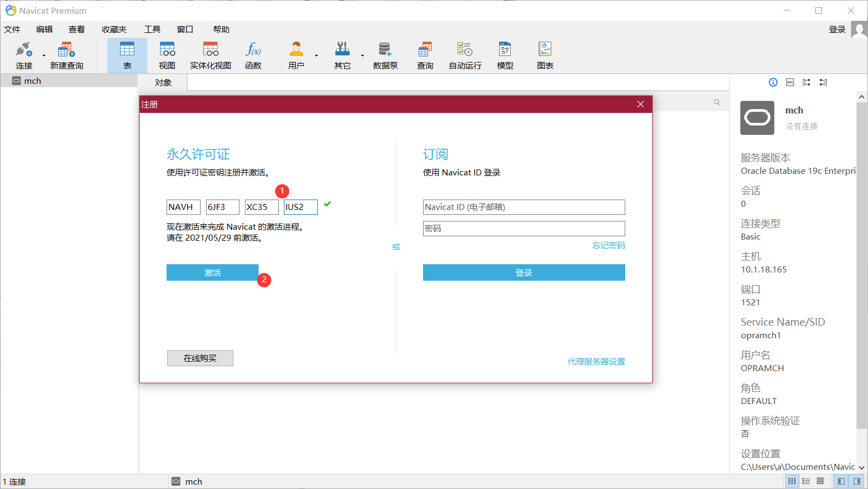This screenshot has width=868, height=489.
Task: Open the Favorites (收藏夹) menu
Action: pos(114,30)
